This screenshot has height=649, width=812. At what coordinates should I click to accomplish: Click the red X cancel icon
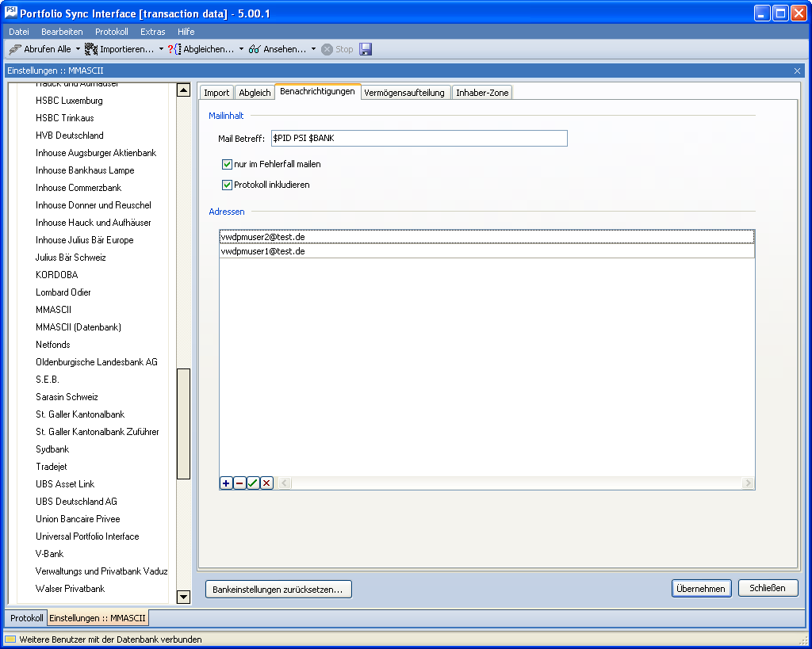[x=266, y=483]
